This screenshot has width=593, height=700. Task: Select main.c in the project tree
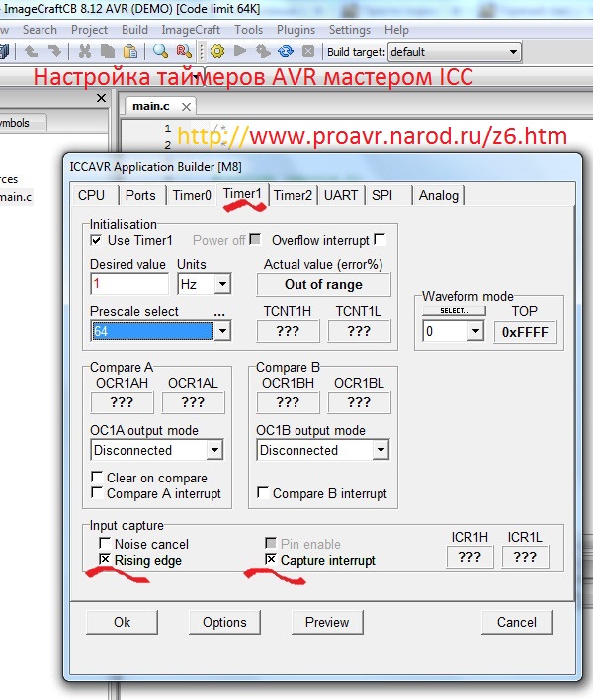click(16, 197)
